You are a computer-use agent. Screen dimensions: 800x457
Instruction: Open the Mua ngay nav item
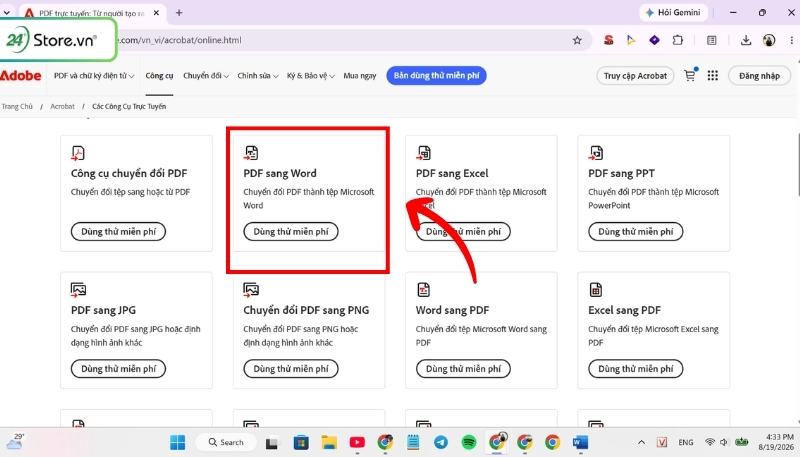(360, 75)
